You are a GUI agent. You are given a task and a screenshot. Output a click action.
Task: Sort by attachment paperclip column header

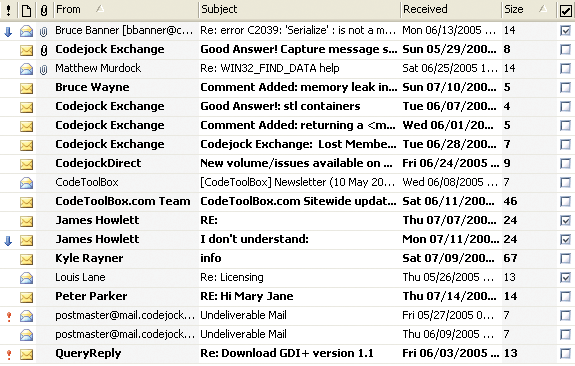(44, 10)
